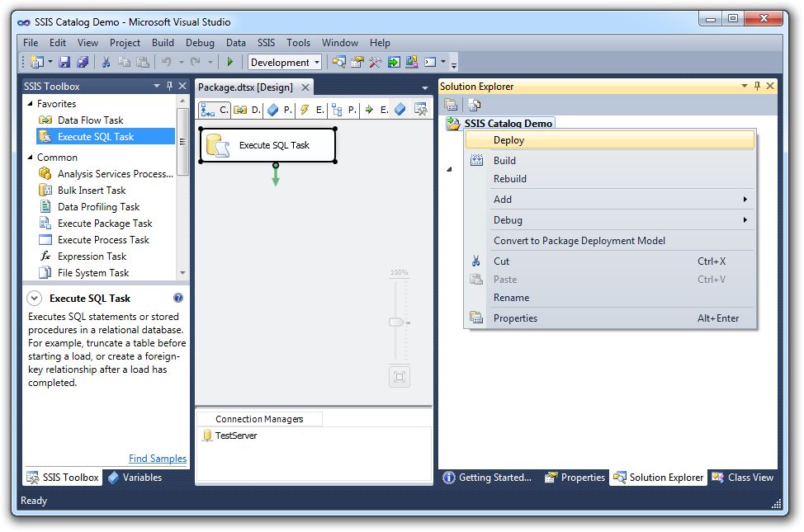Save the current file with Save icon
The height and width of the screenshot is (532, 804).
pyautogui.click(x=64, y=62)
